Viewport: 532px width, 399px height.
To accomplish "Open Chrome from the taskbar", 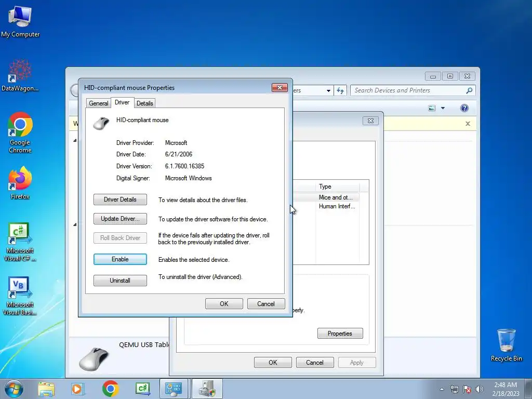I will tap(110, 389).
